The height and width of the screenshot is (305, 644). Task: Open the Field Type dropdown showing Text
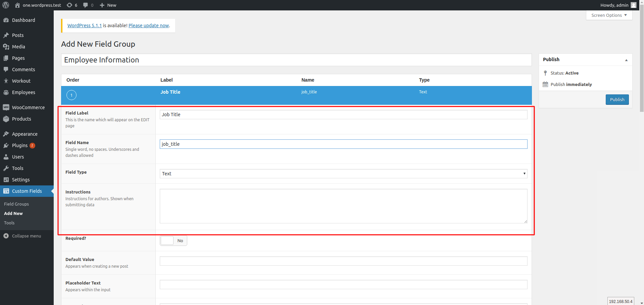pos(343,174)
